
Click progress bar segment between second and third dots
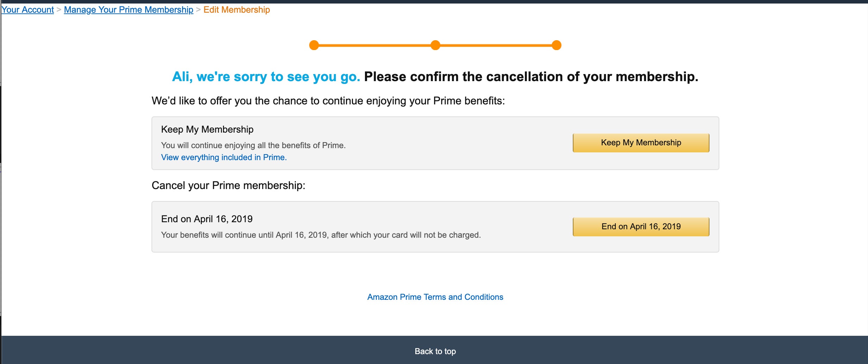tap(496, 45)
